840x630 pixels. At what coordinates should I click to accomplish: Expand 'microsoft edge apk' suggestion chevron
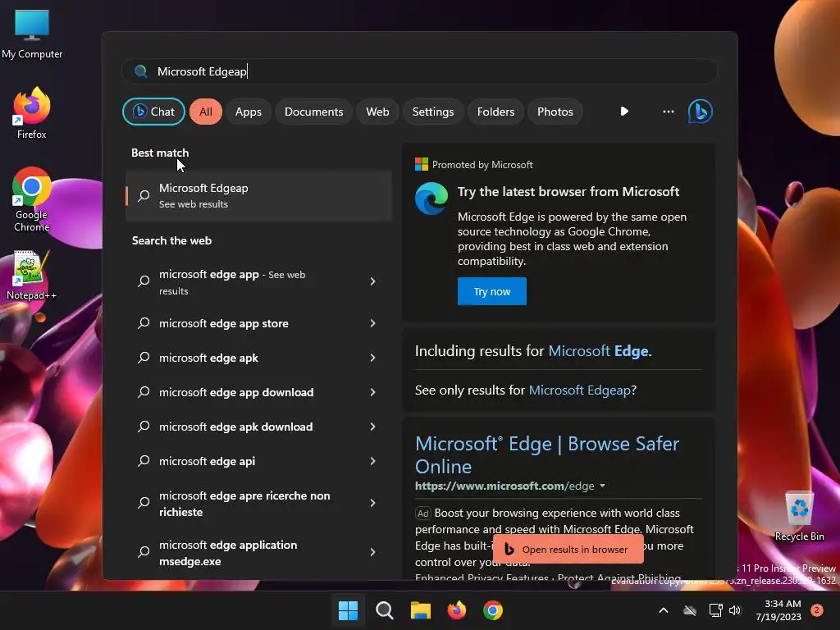tap(373, 358)
